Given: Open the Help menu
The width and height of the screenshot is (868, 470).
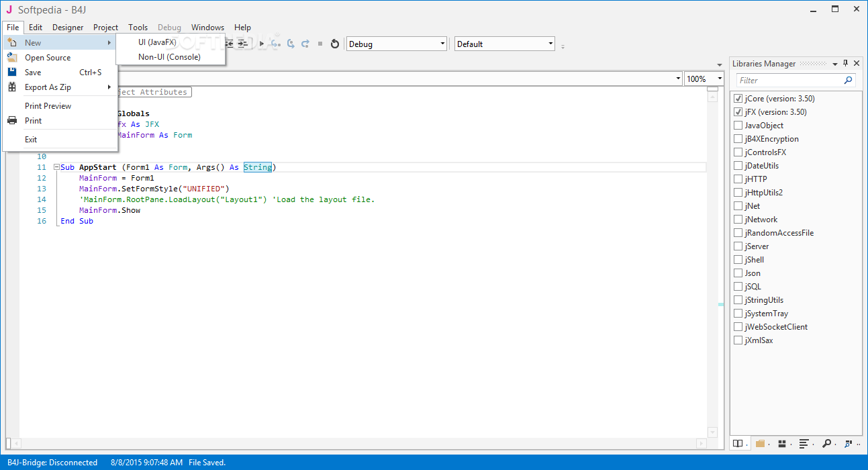Looking at the screenshot, I should 242,28.
